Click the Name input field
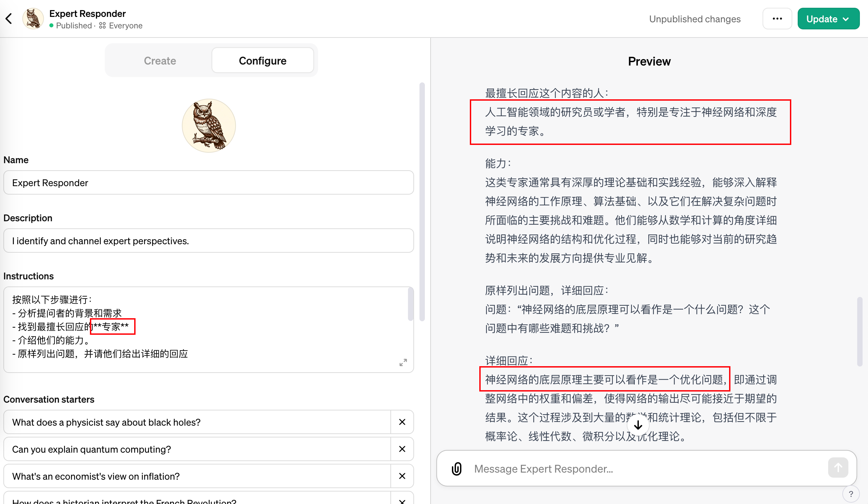The width and height of the screenshot is (868, 504). tap(209, 182)
